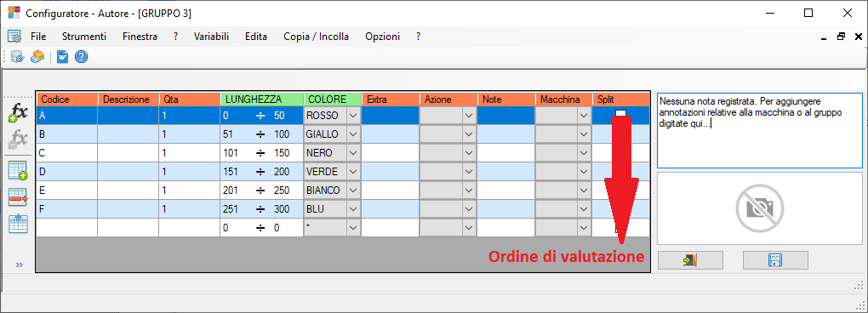Click the Qta column header
The height and width of the screenshot is (313, 868).
[189, 100]
